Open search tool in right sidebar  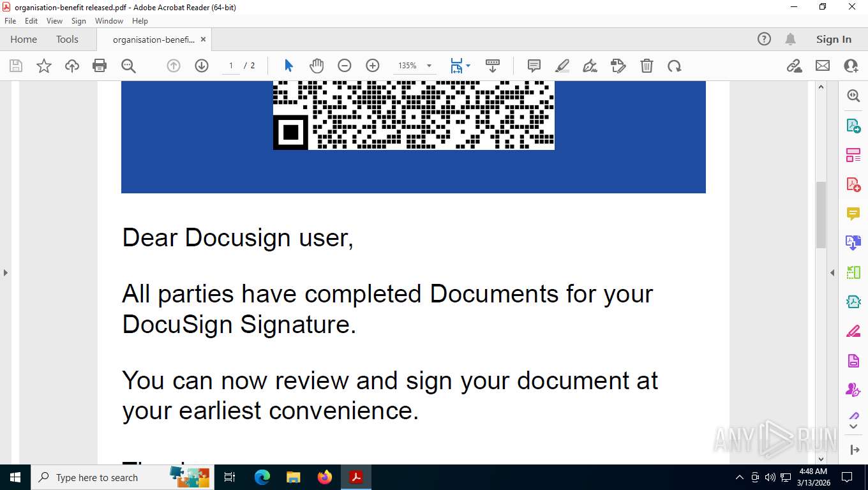point(853,96)
